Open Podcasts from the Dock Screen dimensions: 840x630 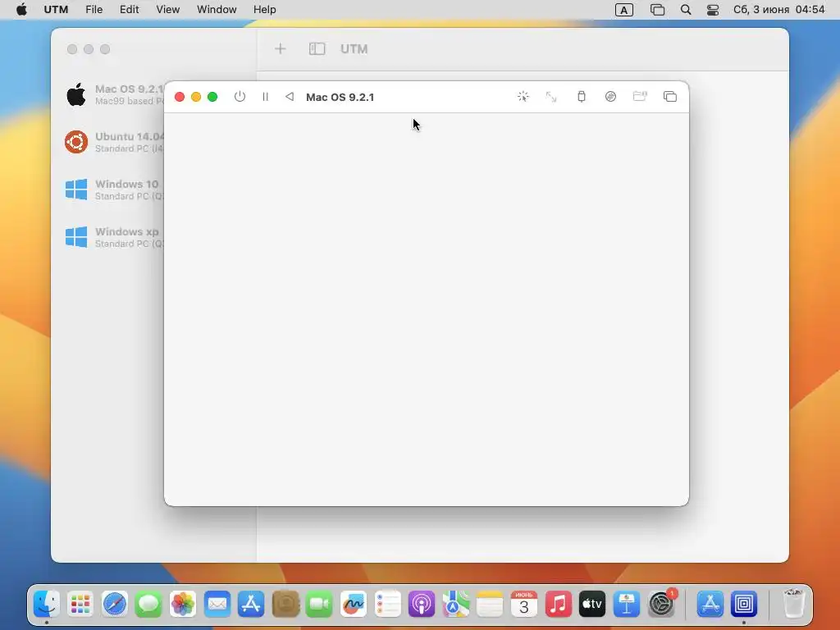tap(422, 605)
